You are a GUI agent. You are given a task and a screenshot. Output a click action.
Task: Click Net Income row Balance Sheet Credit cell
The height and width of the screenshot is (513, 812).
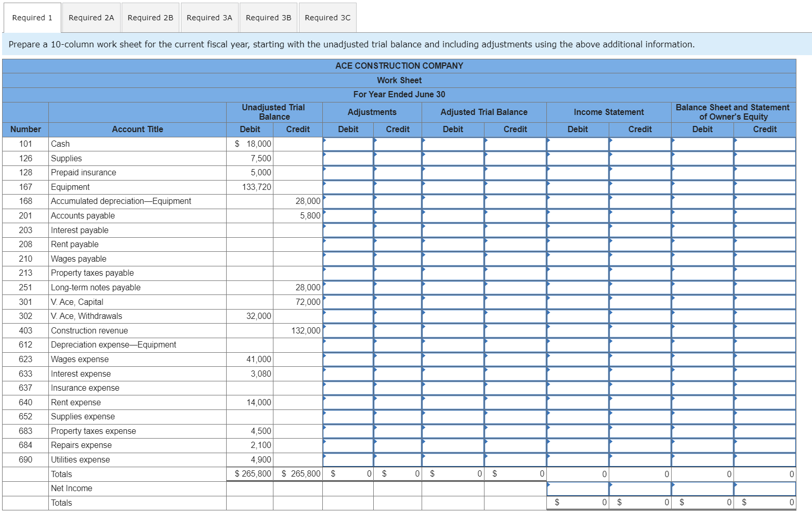click(x=765, y=489)
